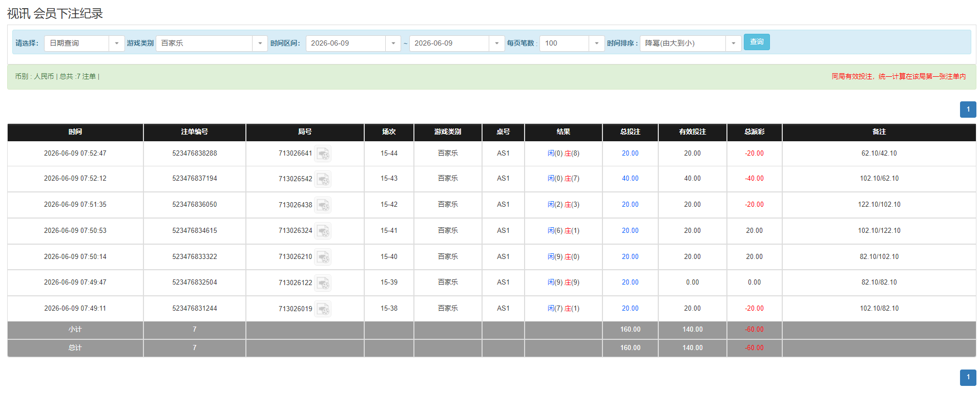Viewport: 980px width, 412px height.
Task: Select timestamp 2026-06-09 07:49:11
Action: pyautogui.click(x=75, y=309)
